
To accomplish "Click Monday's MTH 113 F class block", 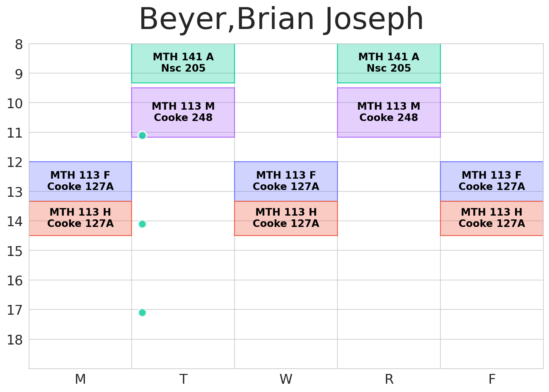I will (x=80, y=181).
